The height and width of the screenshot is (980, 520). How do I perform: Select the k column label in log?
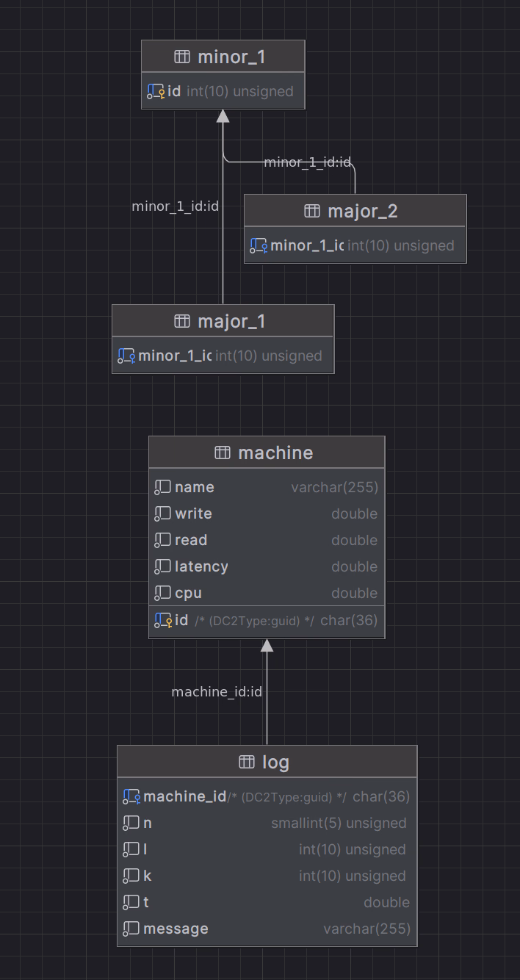tap(148, 876)
